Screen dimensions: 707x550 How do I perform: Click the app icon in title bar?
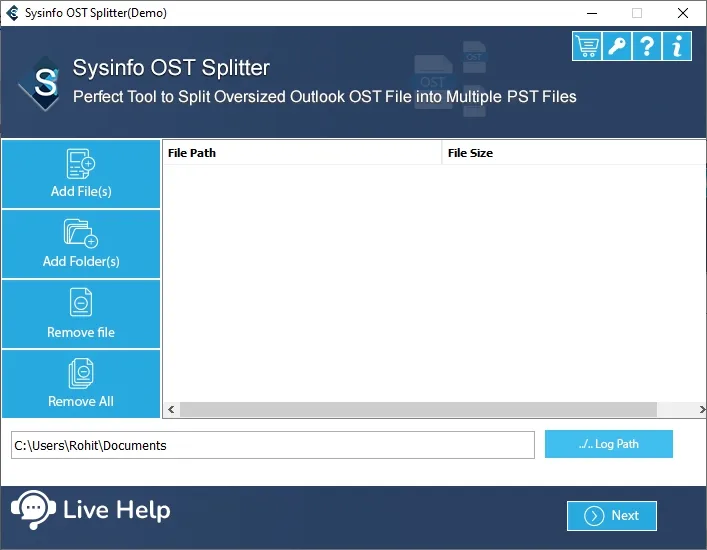pyautogui.click(x=13, y=13)
